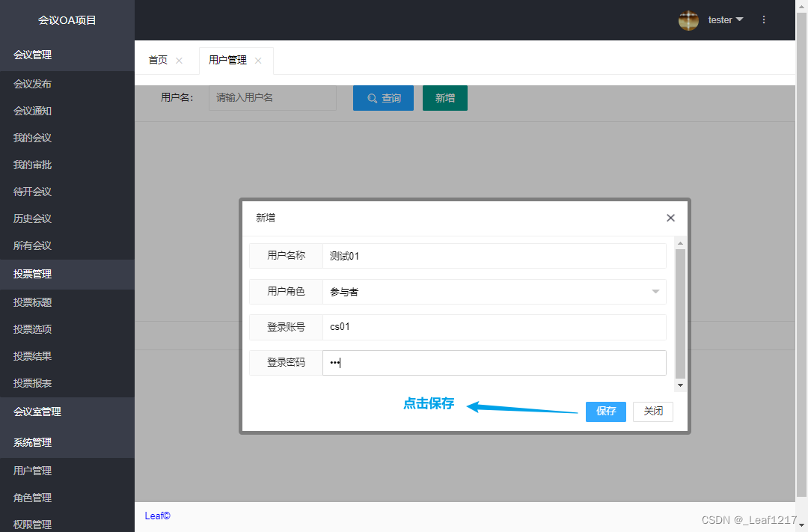Focus the 用户名 search input field
The width and height of the screenshot is (808, 532).
click(x=272, y=98)
